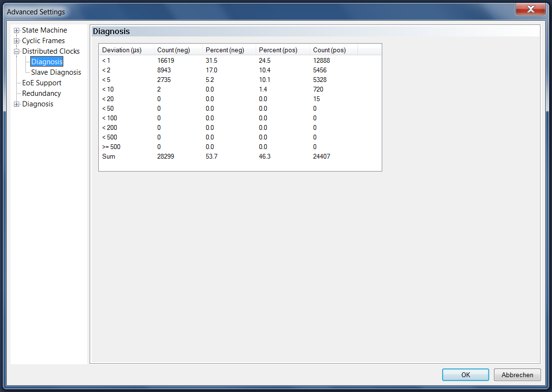Screen dimensions: 552x392
Task: Expand the Cyclic Frames tree node
Action: 17,41
